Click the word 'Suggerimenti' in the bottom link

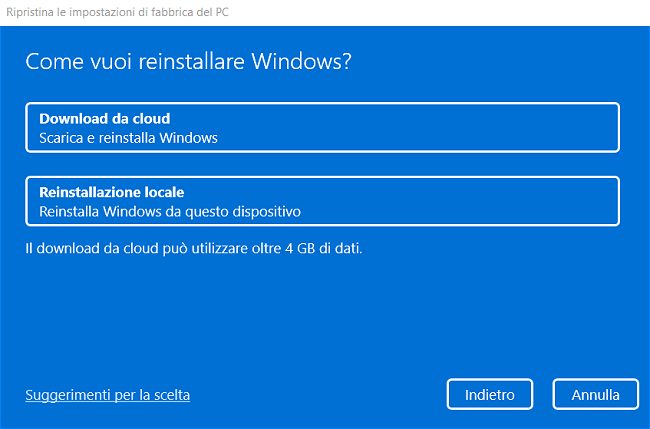[69, 395]
